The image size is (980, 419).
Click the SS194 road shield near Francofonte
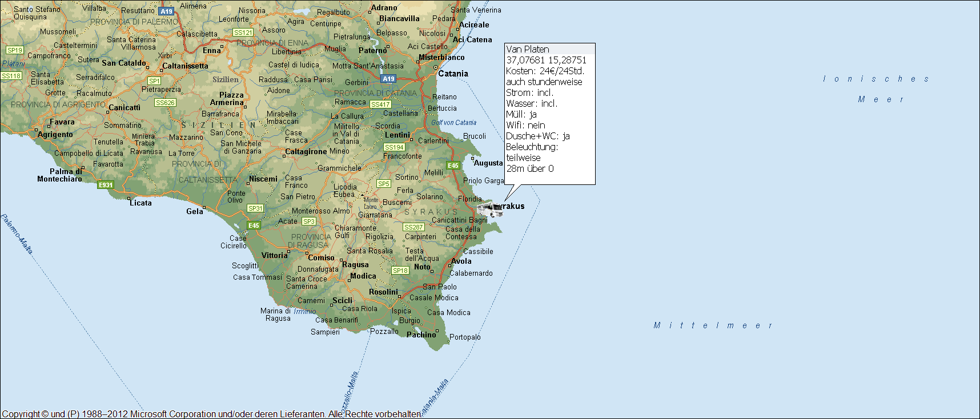point(394,147)
